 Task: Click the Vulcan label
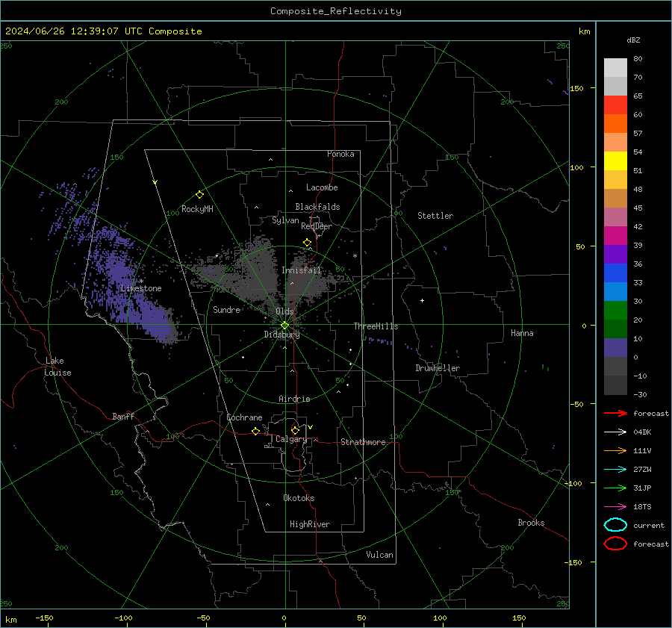(379, 554)
